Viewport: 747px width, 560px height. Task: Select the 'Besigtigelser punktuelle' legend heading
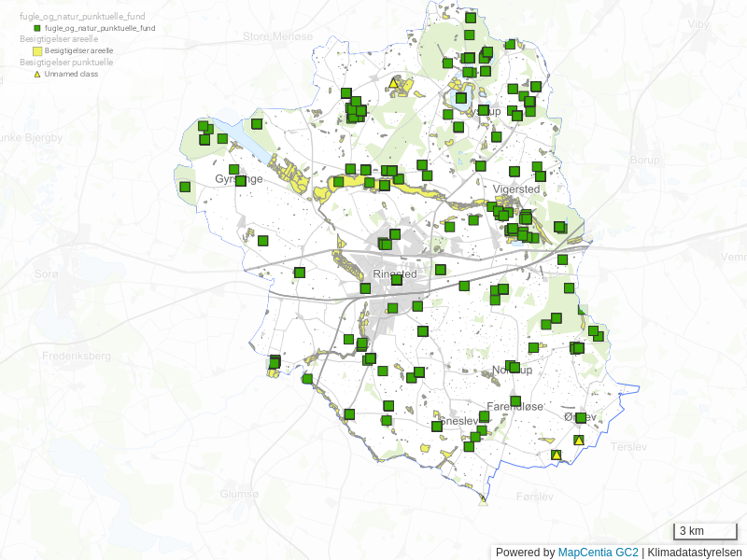pyautogui.click(x=66, y=63)
